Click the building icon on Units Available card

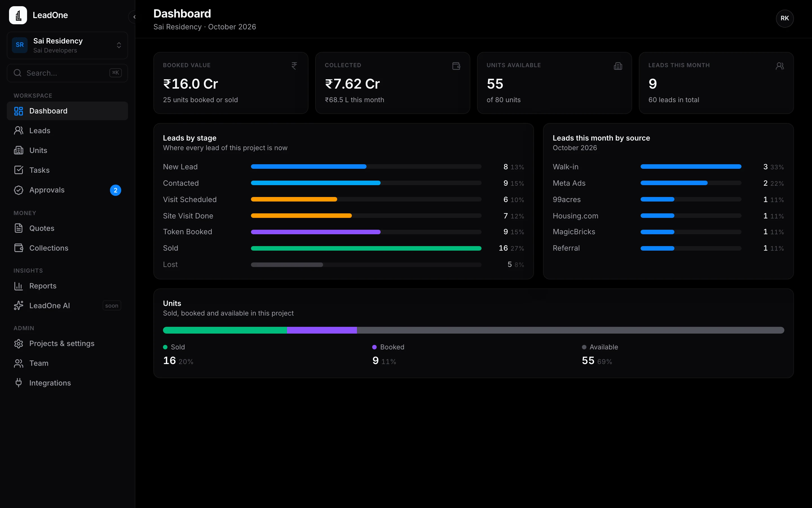tap(618, 66)
